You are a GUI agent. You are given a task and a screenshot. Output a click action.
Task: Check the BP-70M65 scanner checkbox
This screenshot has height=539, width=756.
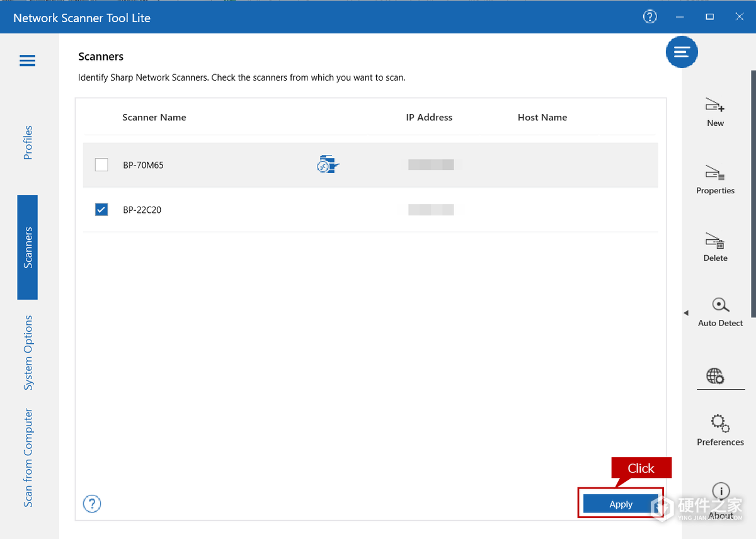point(101,165)
